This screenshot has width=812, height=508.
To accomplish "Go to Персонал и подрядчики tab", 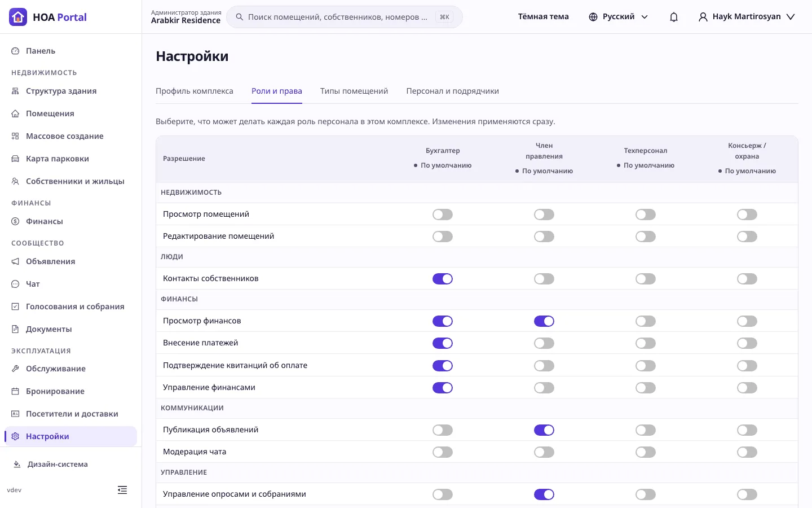I will pos(453,91).
